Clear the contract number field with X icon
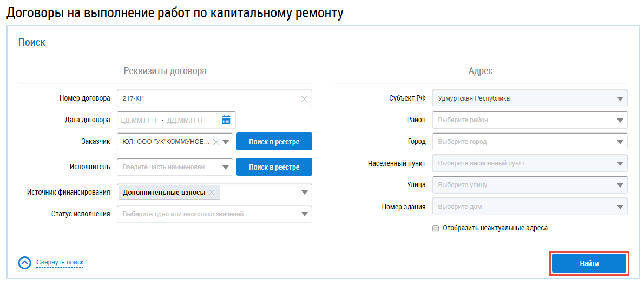 [x=304, y=98]
